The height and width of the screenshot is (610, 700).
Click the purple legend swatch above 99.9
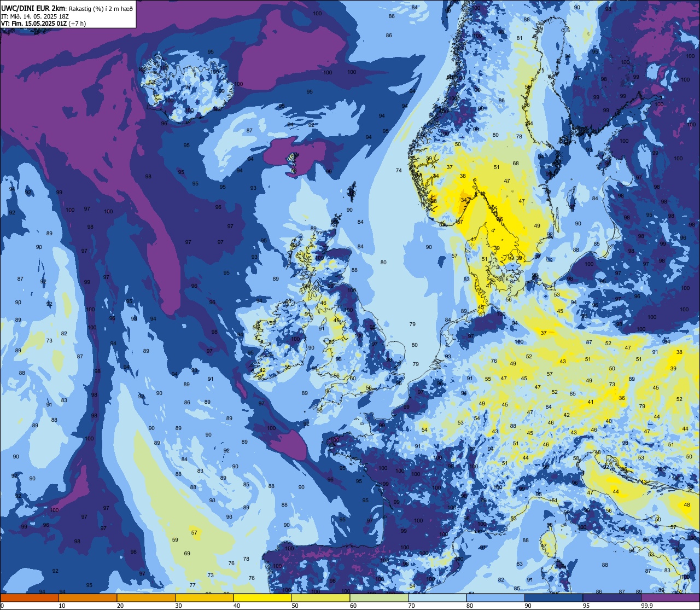(x=670, y=597)
